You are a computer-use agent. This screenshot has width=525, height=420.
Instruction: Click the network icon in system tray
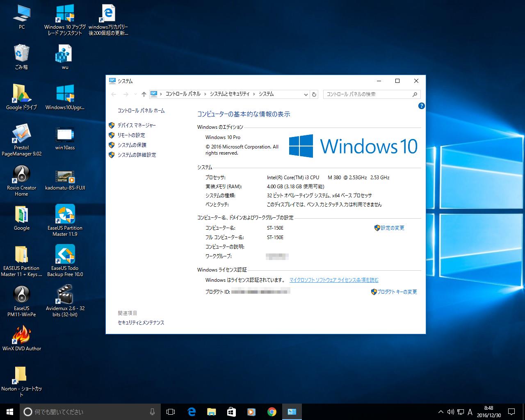461,412
